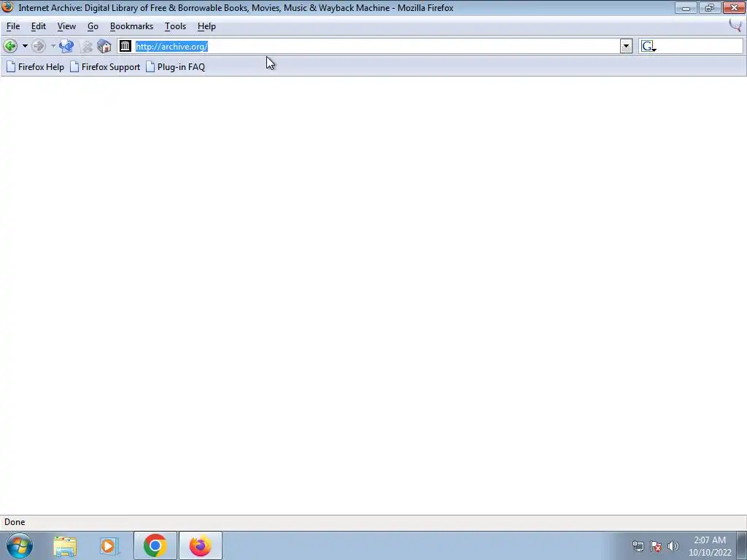Open the Windows Start menu

coord(20,545)
